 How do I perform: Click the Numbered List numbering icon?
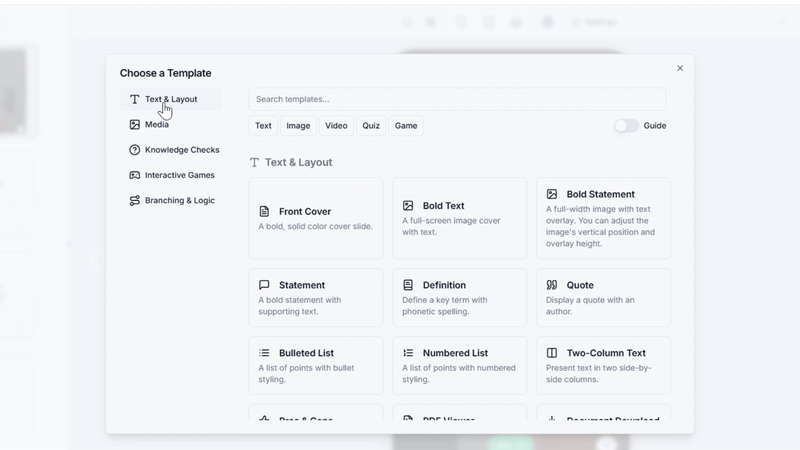[408, 353]
